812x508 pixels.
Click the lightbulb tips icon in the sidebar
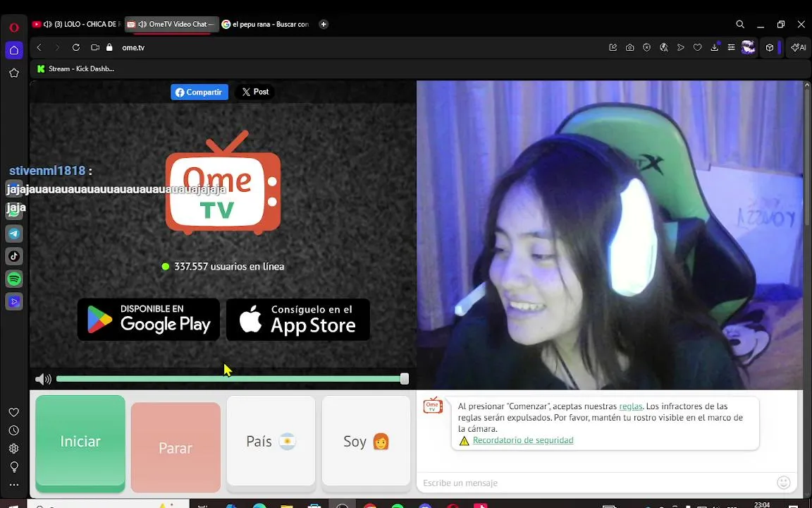[14, 466]
